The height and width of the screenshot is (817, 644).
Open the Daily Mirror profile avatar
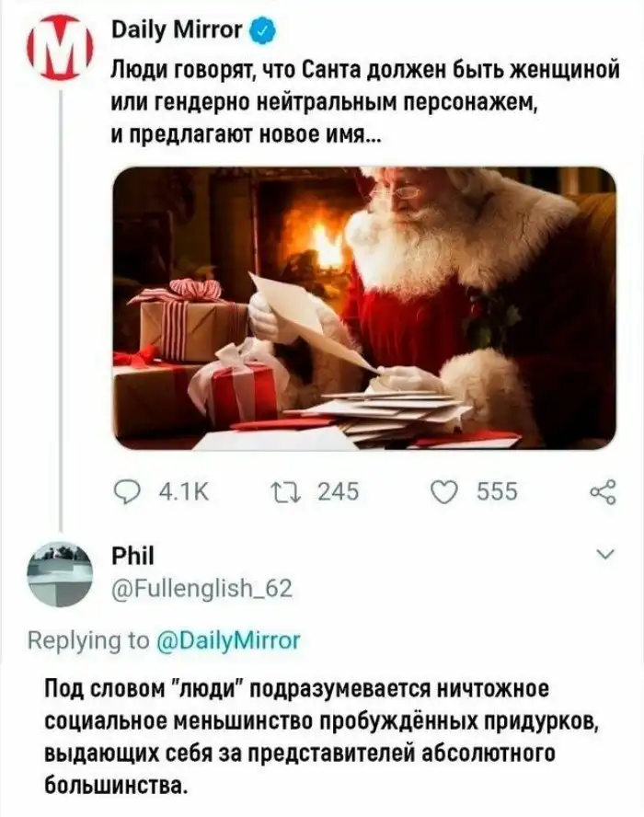tap(60, 48)
